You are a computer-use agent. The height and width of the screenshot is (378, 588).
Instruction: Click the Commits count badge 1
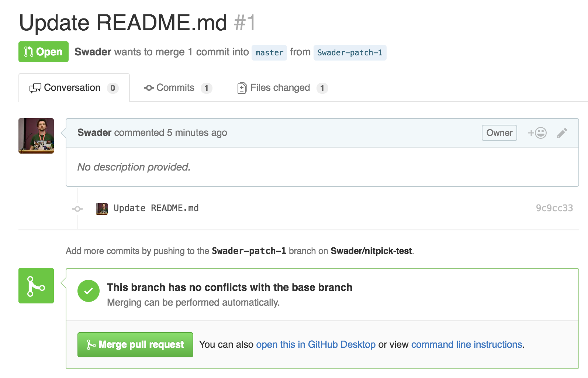pyautogui.click(x=207, y=88)
